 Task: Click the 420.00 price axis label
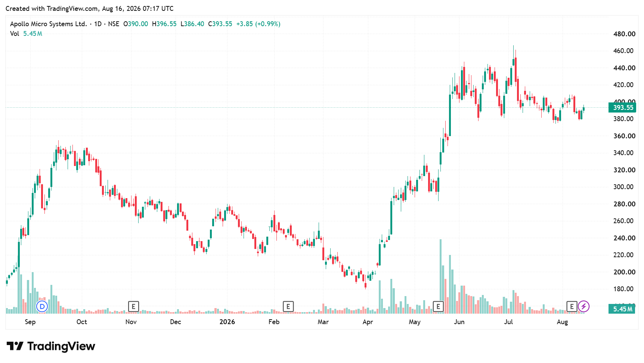[623, 85]
